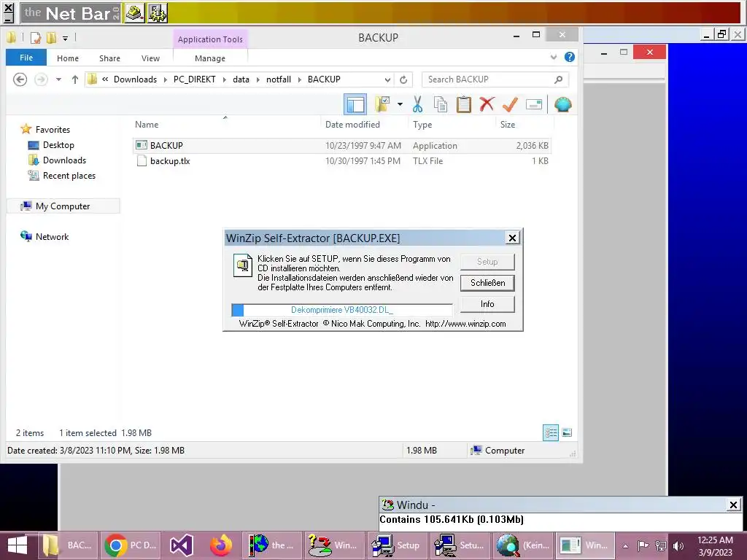747x560 pixels.
Task: Click the New folder icon in the quick access toolbar
Action: [52, 38]
